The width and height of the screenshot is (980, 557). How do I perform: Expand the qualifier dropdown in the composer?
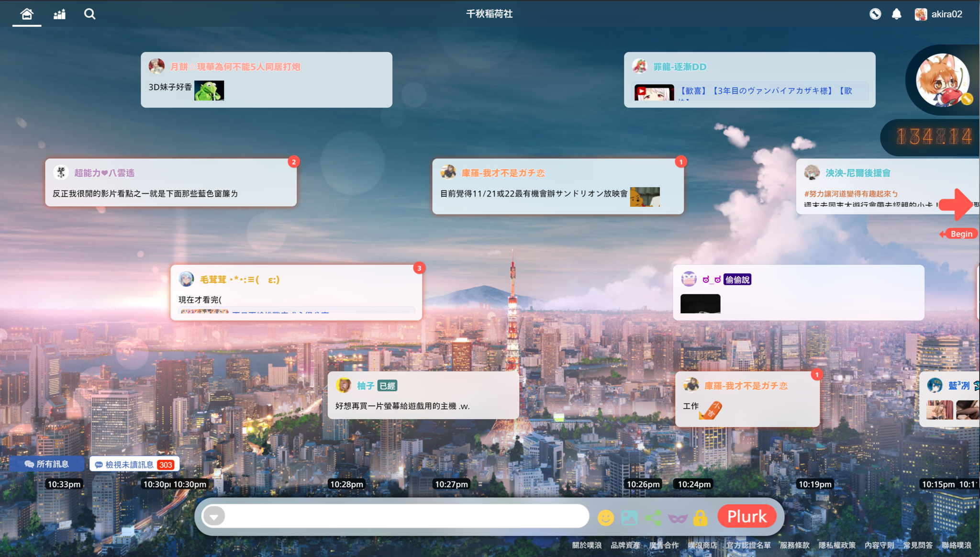(214, 516)
